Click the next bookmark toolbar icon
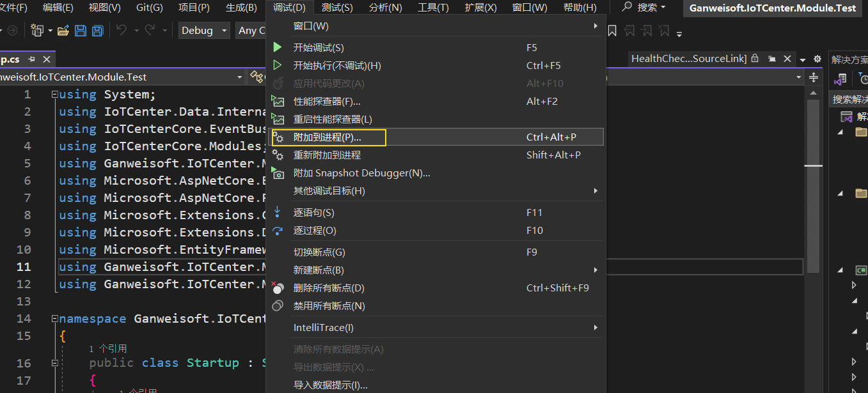The height and width of the screenshot is (393, 868). [x=647, y=31]
